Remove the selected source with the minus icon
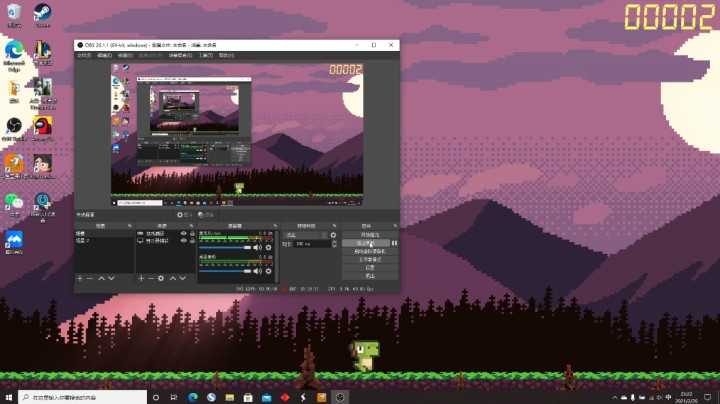 pyautogui.click(x=151, y=278)
